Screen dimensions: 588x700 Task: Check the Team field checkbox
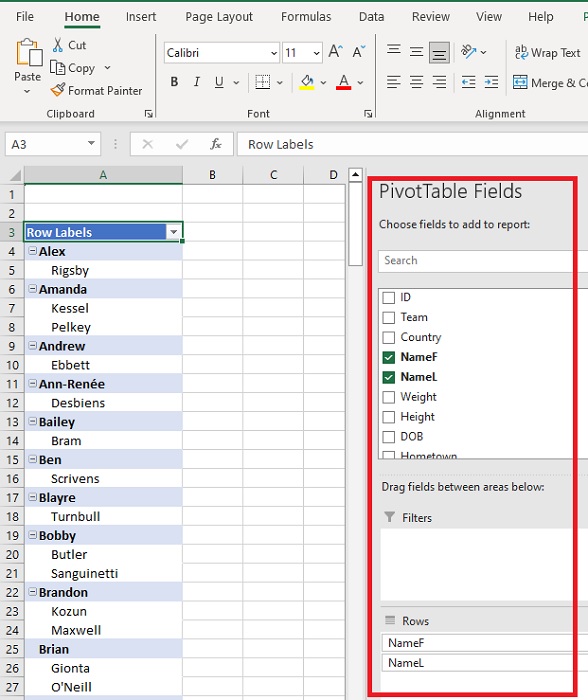pyautogui.click(x=389, y=317)
